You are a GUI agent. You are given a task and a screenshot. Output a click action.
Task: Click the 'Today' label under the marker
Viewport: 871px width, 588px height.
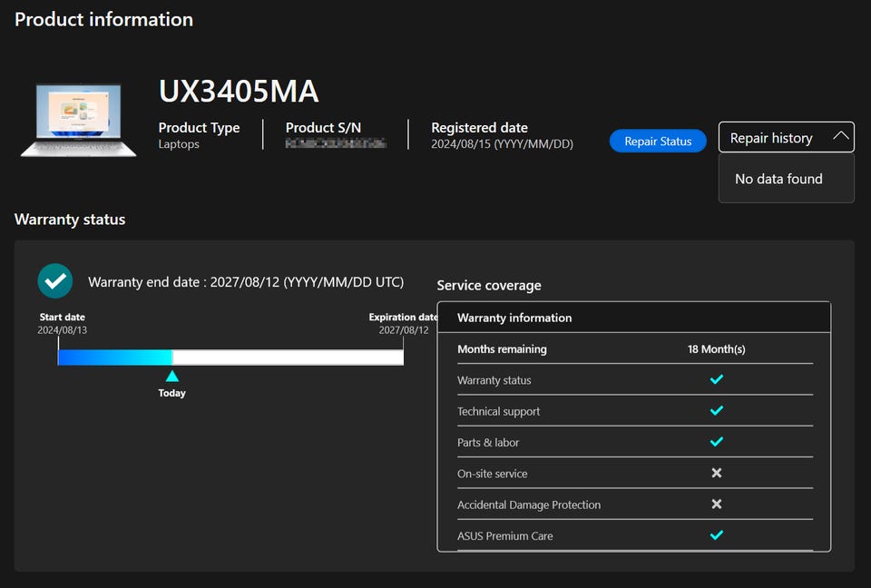click(171, 393)
